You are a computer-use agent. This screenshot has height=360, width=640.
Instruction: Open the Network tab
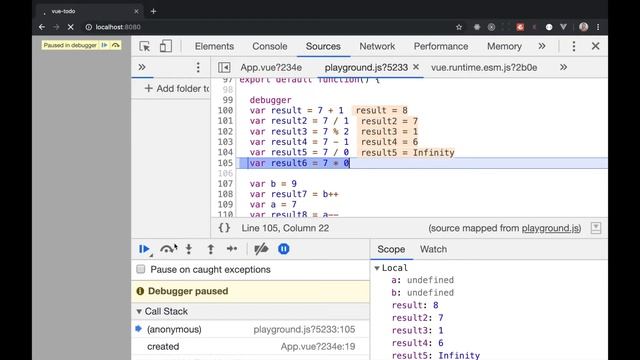377,46
